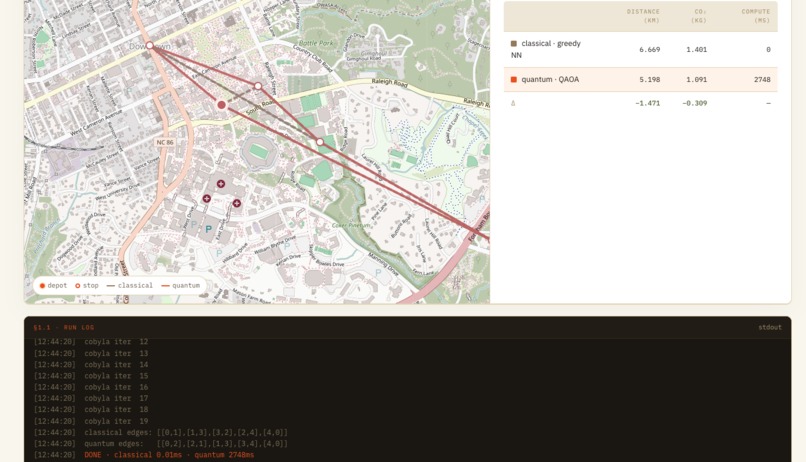Click the classical legend entry
The width and height of the screenshot is (806, 462).
pos(130,286)
